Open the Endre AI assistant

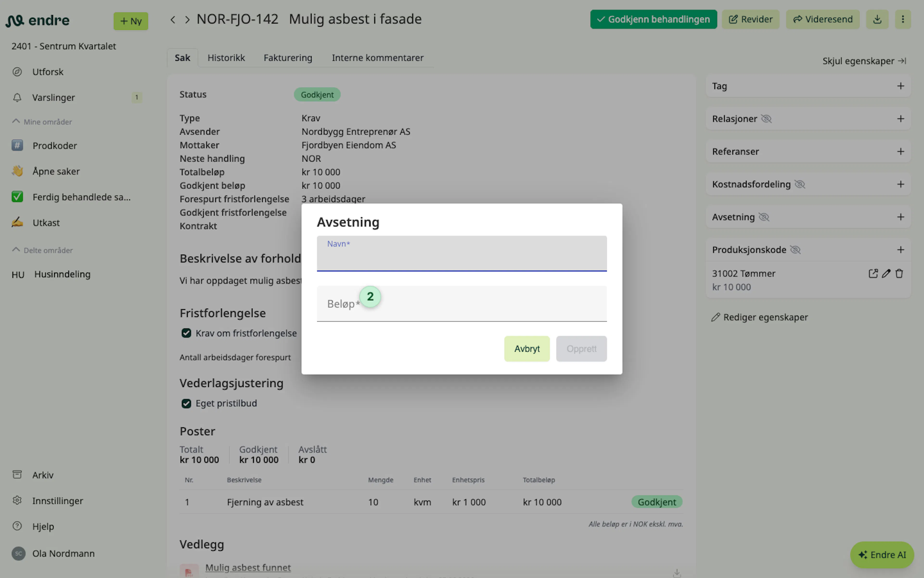tap(882, 555)
